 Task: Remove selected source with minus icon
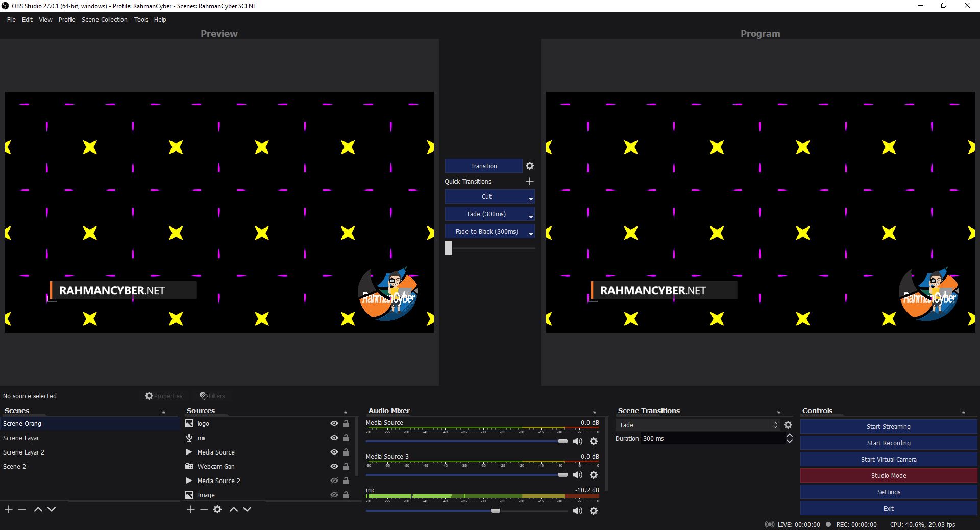tap(204, 509)
